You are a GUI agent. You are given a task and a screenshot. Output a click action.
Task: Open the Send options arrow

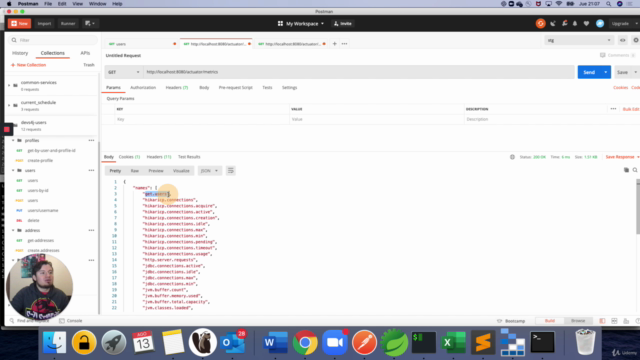pos(606,72)
